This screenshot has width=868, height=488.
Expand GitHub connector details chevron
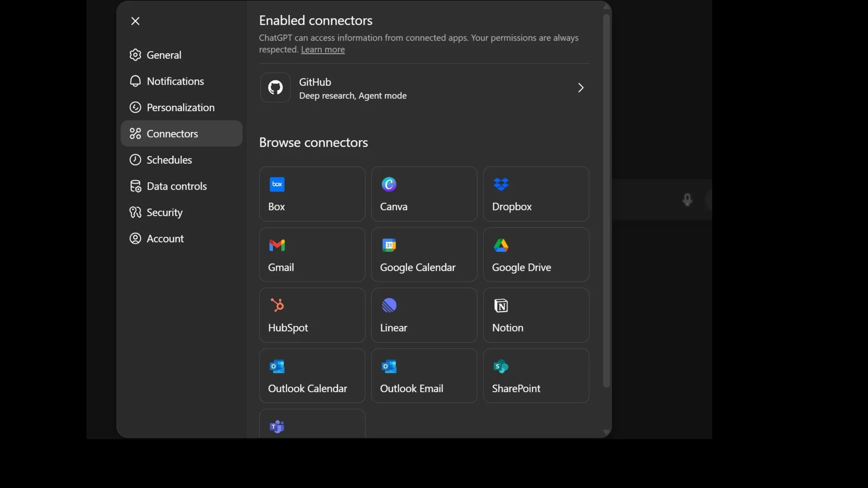tap(580, 88)
